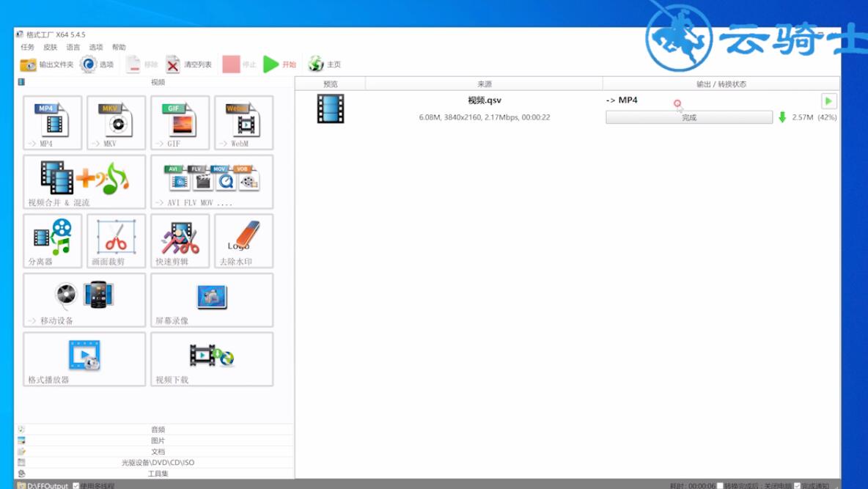The height and width of the screenshot is (489, 868).
Task: Toggle the multi-thread (使用多线程) checkbox
Action: tap(76, 485)
